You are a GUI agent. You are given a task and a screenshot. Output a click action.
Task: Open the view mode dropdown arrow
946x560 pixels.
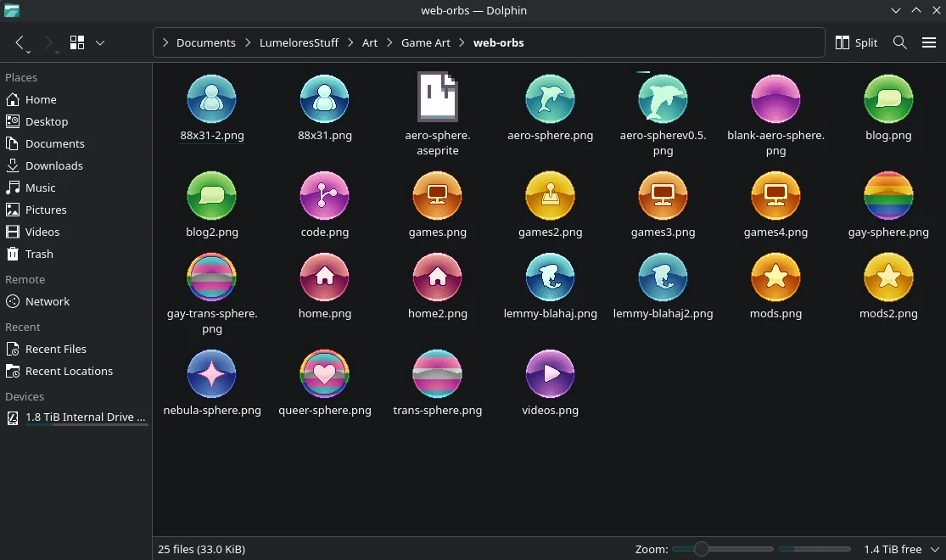(x=100, y=42)
